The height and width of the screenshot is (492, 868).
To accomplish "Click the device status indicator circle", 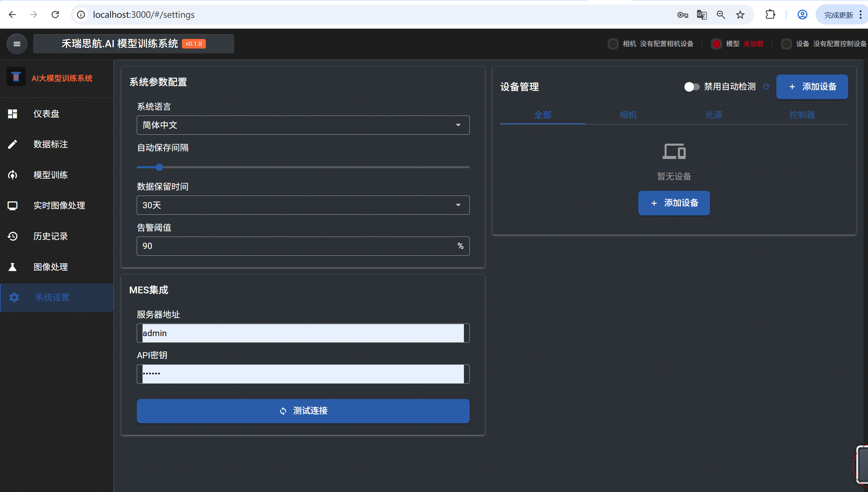I will pyautogui.click(x=786, y=44).
